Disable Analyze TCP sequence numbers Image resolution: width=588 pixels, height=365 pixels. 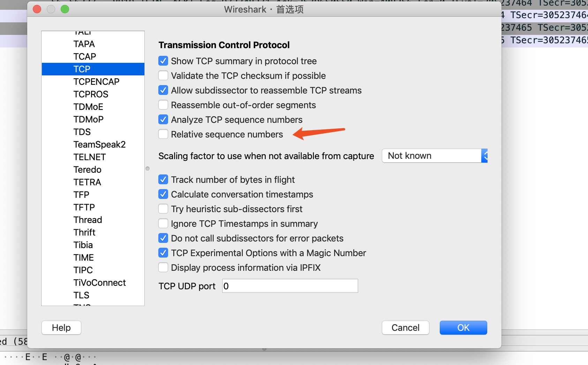click(163, 119)
